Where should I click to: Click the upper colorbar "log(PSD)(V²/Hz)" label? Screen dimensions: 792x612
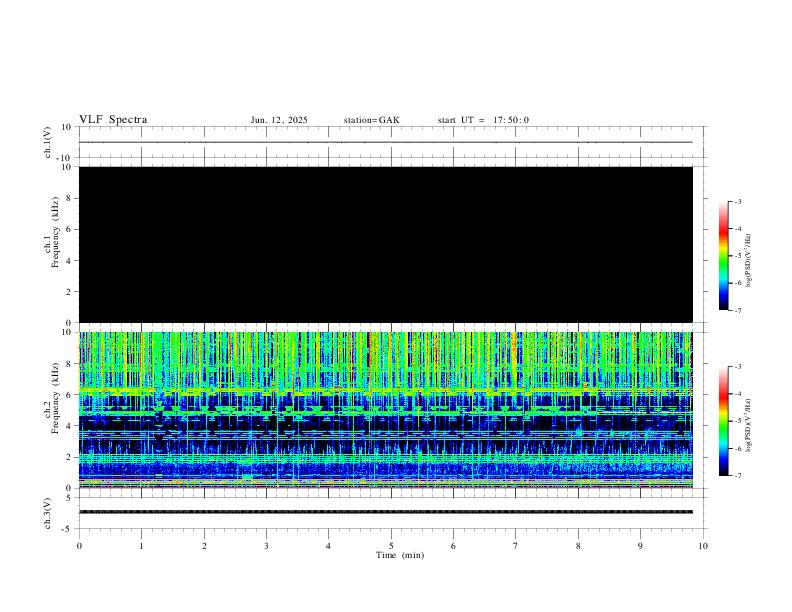(748, 260)
